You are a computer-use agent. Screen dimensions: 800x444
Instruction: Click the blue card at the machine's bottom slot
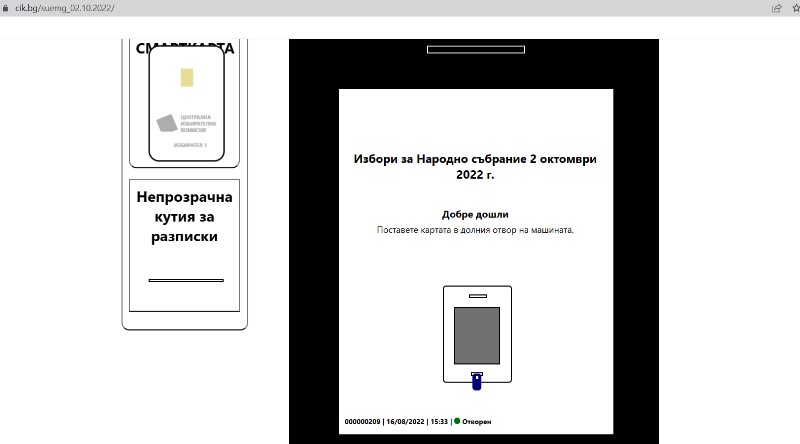coord(477,382)
